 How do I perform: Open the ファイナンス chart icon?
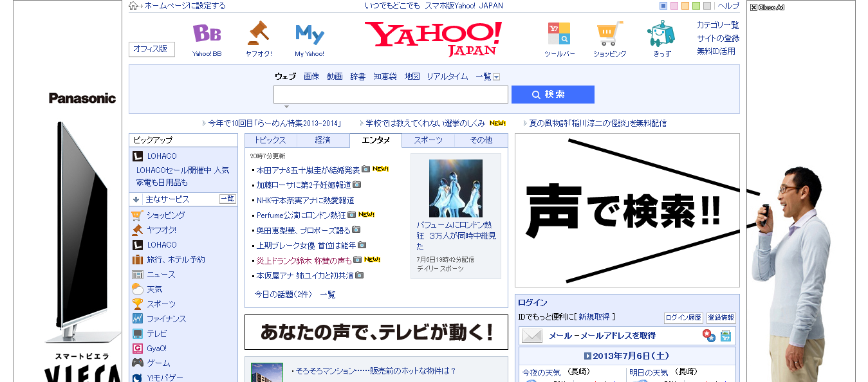tap(137, 319)
